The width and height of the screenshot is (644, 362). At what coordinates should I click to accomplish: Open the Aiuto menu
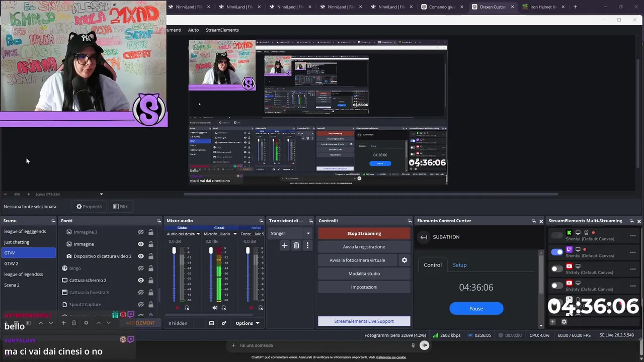click(193, 30)
